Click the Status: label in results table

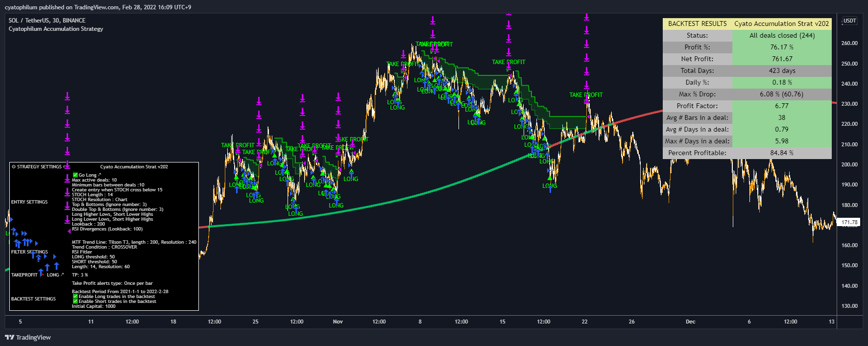pyautogui.click(x=698, y=35)
